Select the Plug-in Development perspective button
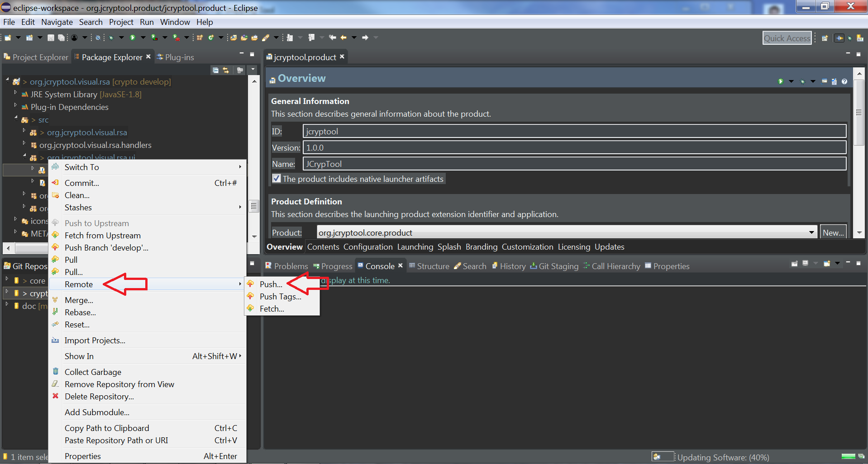This screenshot has width=868, height=464. (x=839, y=38)
